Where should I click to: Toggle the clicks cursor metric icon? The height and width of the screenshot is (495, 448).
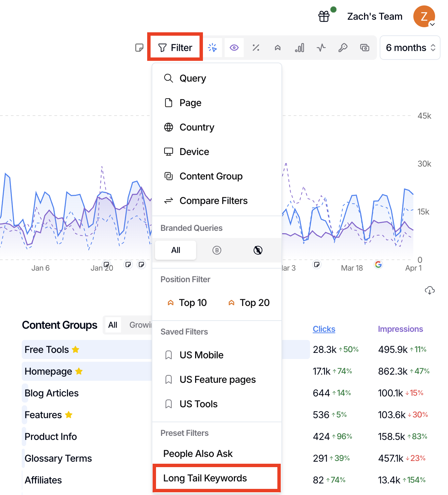(212, 48)
